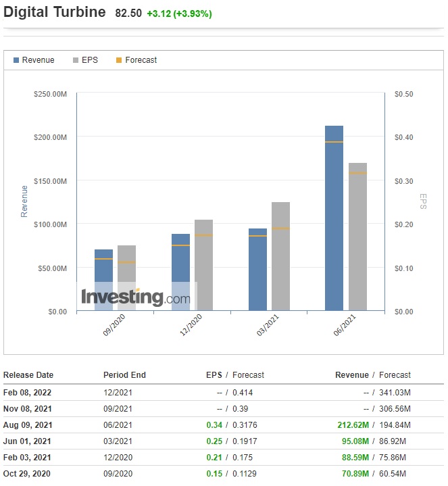
Task: Click the 95.08M revenue value
Action: 355,441
